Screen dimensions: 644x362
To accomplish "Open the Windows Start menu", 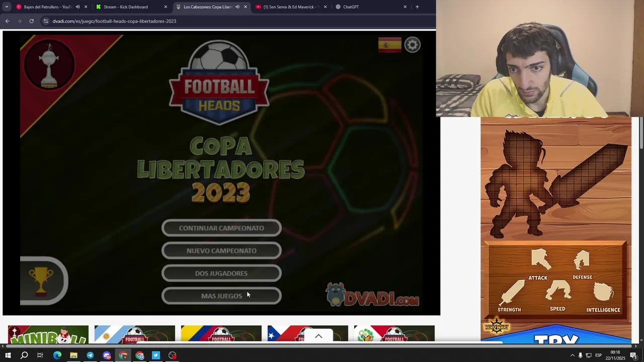I will pyautogui.click(x=8, y=355).
